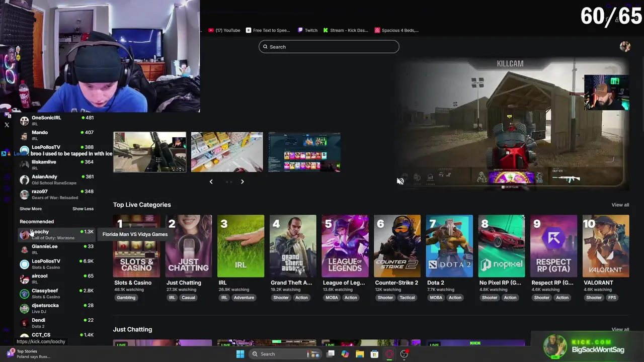Open the League of Legends category card

345,246
